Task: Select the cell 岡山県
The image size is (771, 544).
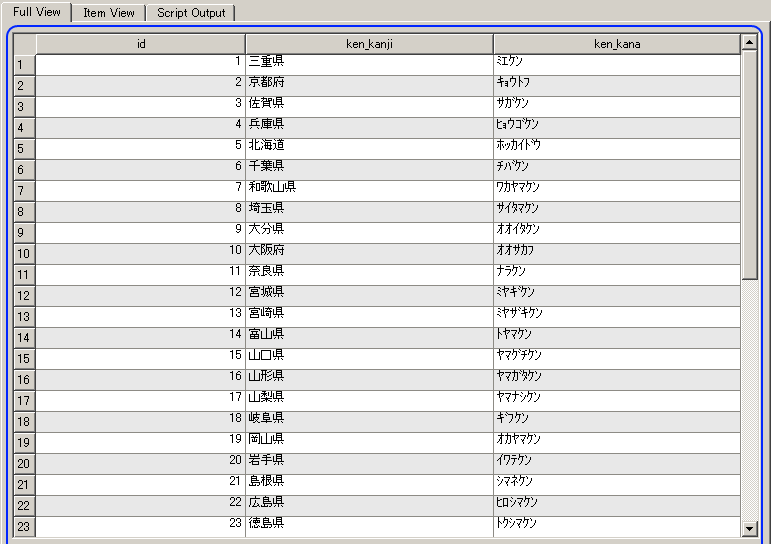Action: pyautogui.click(x=369, y=443)
